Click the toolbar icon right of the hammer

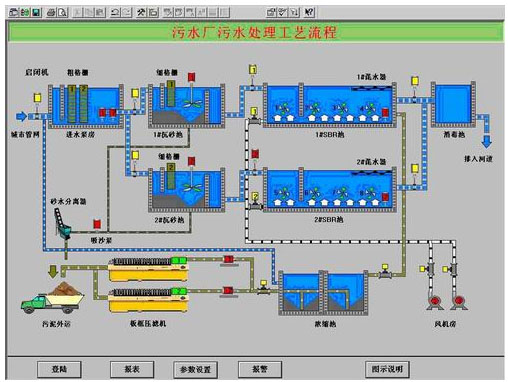click(153, 12)
